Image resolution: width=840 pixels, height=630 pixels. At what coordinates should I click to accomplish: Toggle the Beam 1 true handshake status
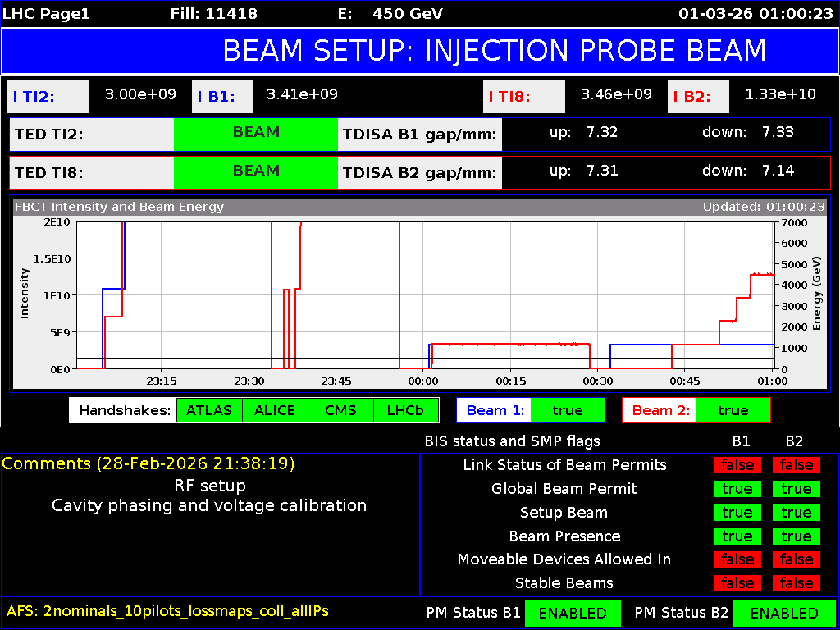(x=568, y=410)
